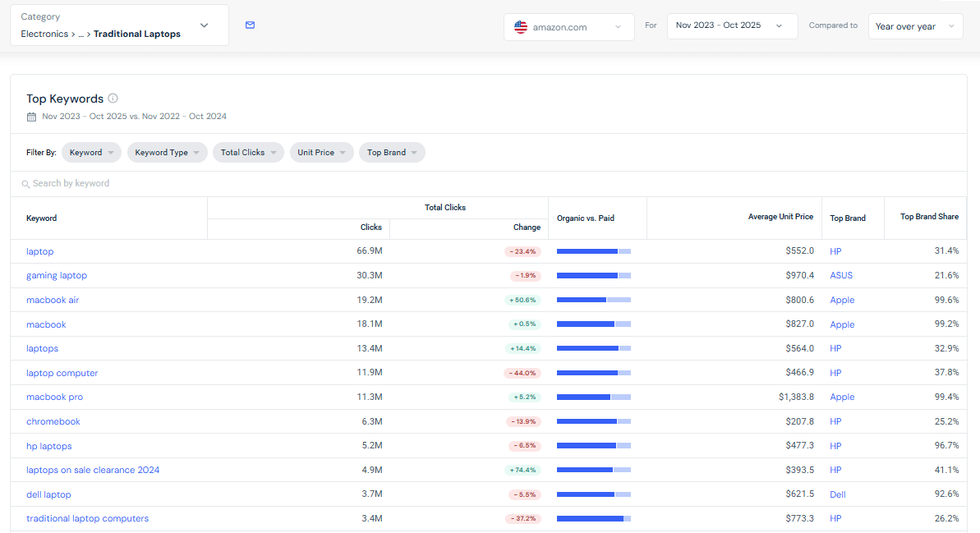
Task: Open the hp laptops keyword link
Action: pyautogui.click(x=48, y=446)
